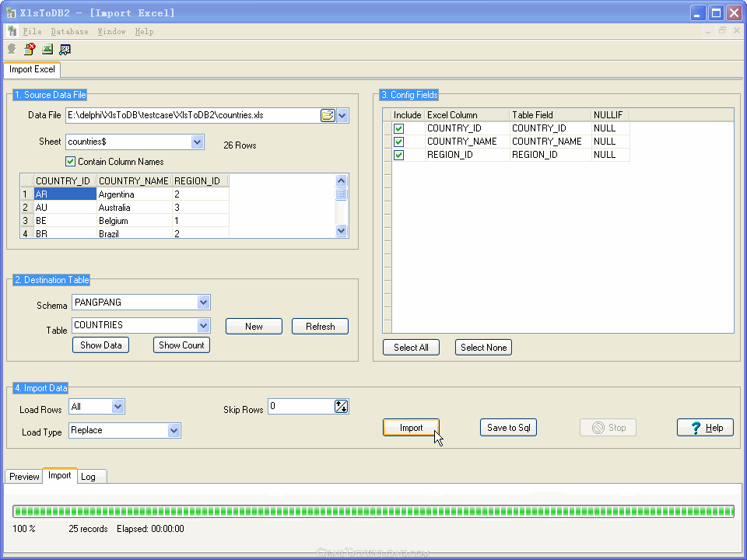
Task: Click the Import button
Action: point(411,428)
